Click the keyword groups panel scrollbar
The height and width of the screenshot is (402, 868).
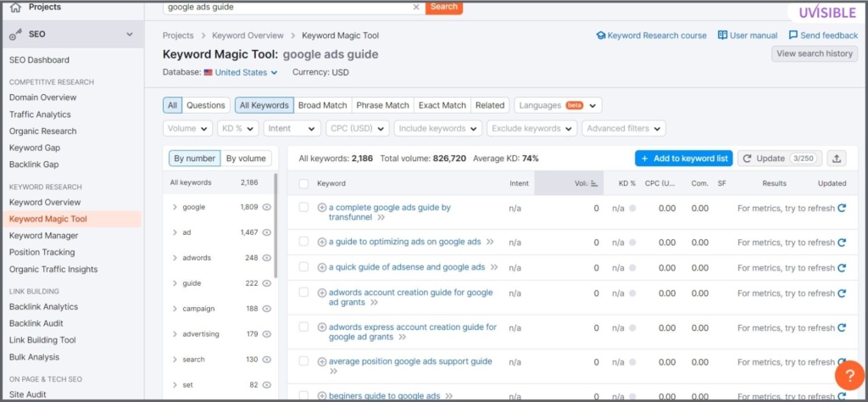(276, 226)
